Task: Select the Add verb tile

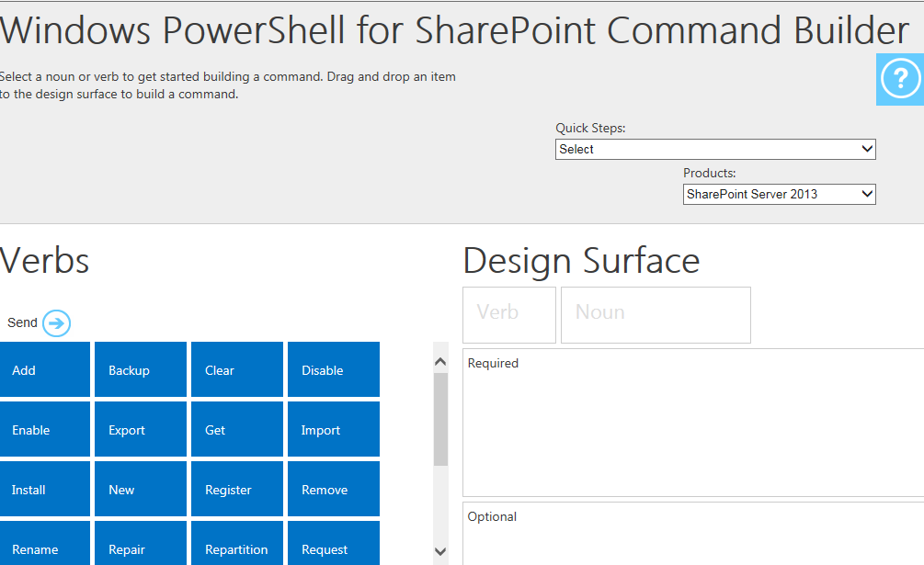Action: click(x=45, y=369)
